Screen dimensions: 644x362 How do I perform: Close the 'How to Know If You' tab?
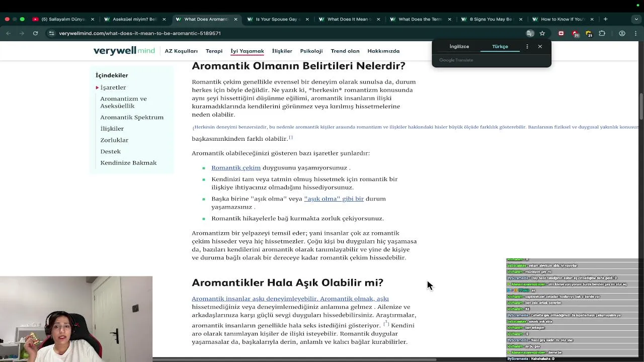point(592,19)
